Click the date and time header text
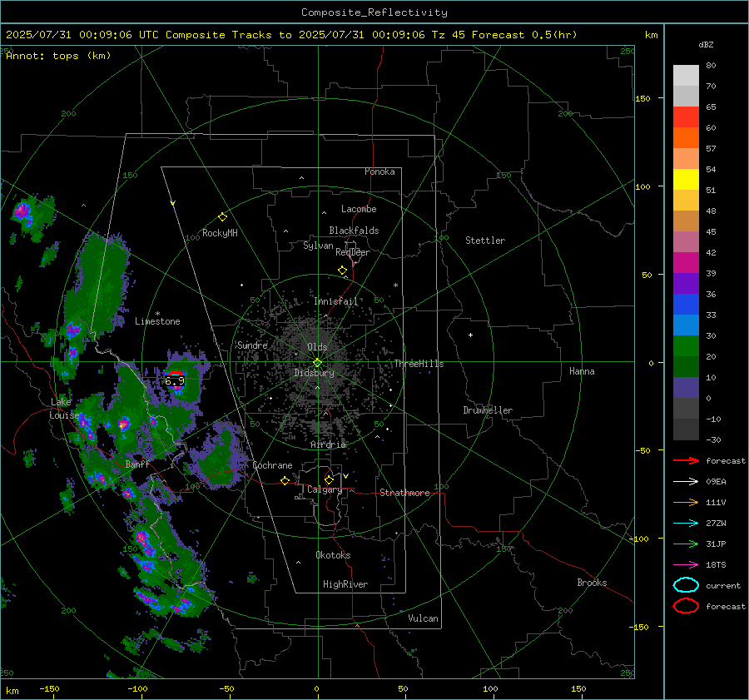The width and height of the screenshot is (749, 700). tap(291, 35)
